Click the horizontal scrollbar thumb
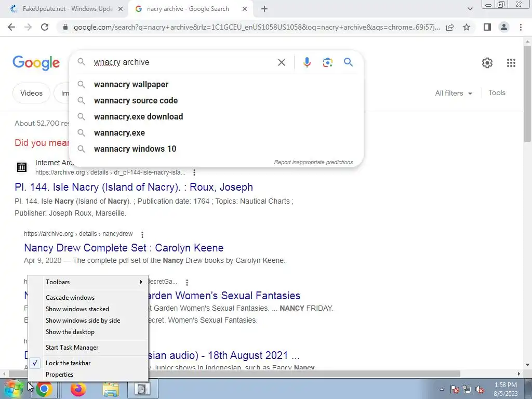The width and height of the screenshot is (532, 399). pyautogui.click(x=234, y=374)
